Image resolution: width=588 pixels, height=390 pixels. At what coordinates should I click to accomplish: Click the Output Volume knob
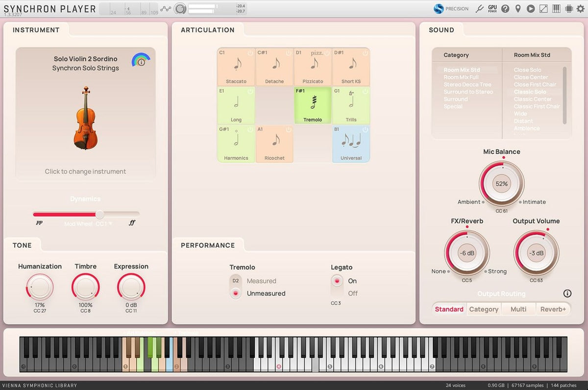(x=536, y=253)
